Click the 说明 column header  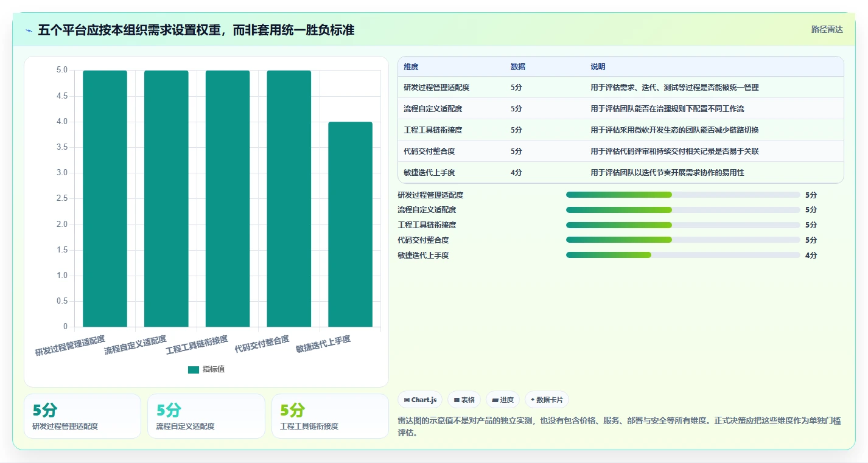598,67
